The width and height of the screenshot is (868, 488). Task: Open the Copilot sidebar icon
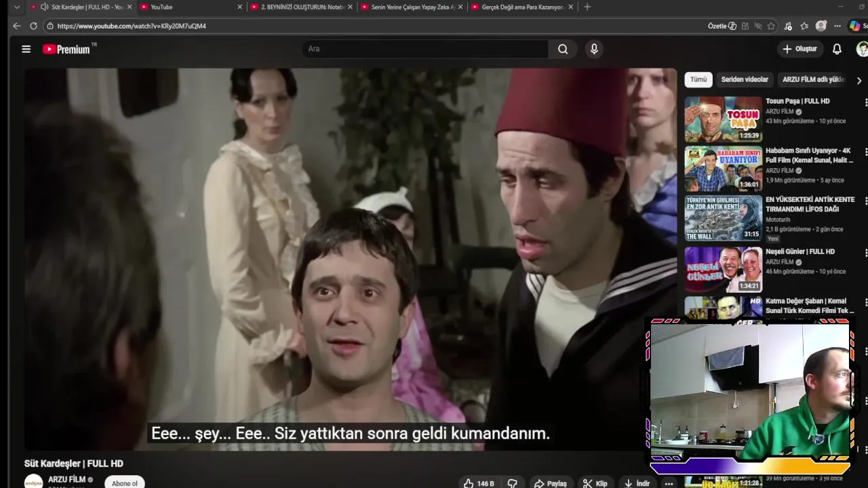855,26
